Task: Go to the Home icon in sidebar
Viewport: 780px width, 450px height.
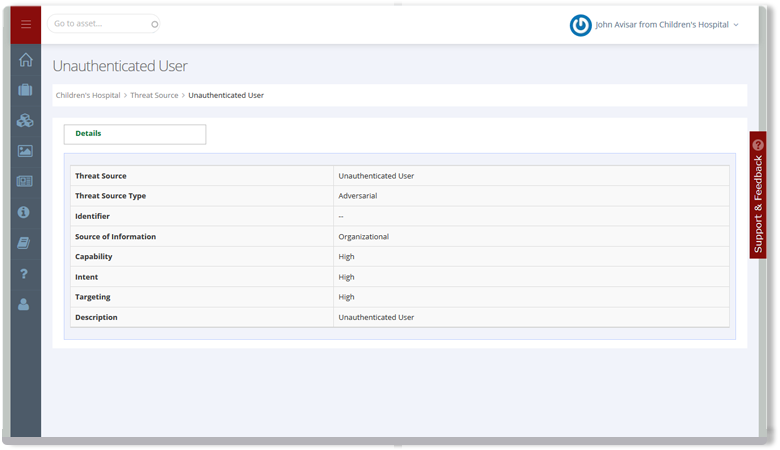Action: [25, 59]
